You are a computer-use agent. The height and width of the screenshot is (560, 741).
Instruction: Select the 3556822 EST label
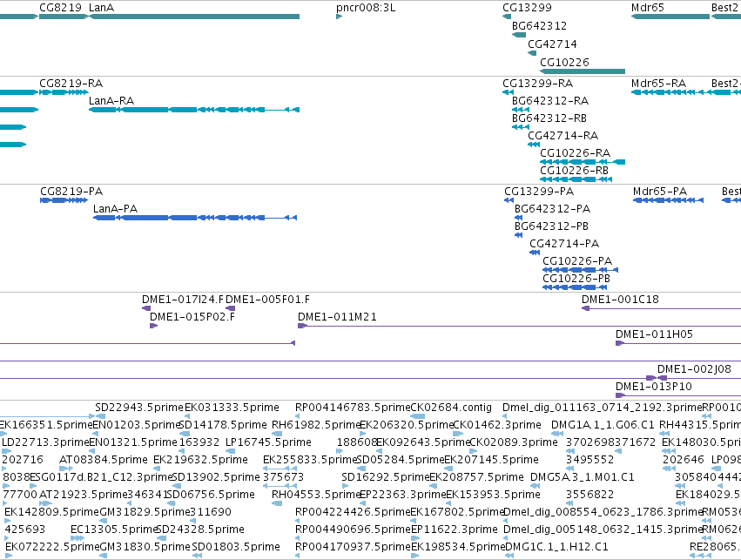pos(590,495)
